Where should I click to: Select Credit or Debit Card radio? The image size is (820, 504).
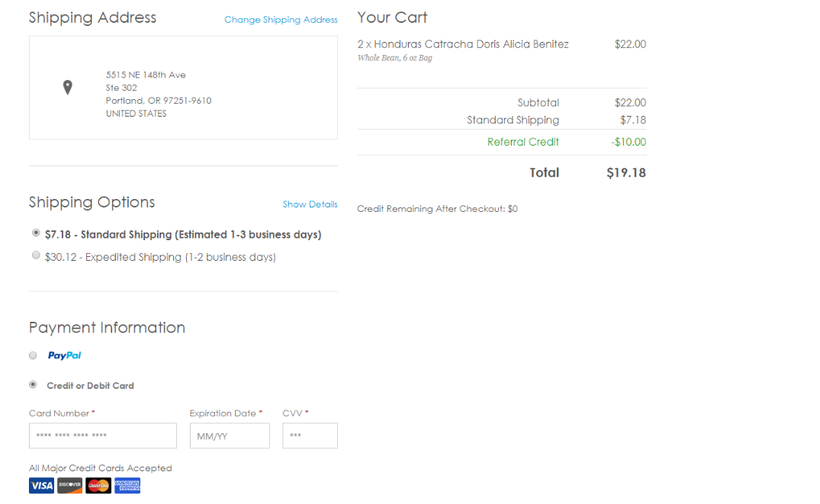tap(33, 385)
